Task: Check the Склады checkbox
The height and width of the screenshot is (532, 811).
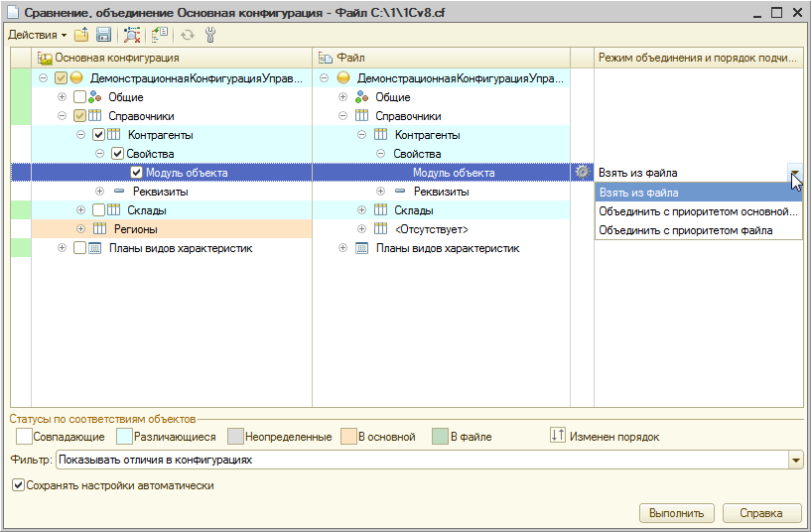Action: pyautogui.click(x=99, y=209)
